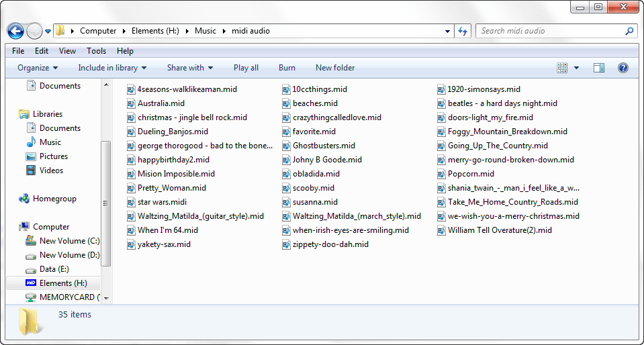Screen dimensions: 644x345
Task: Select the scooby.mid file icon
Action: pyautogui.click(x=286, y=188)
